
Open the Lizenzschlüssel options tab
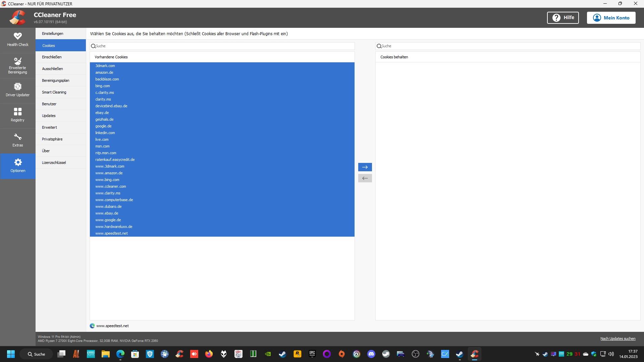[x=61, y=163]
